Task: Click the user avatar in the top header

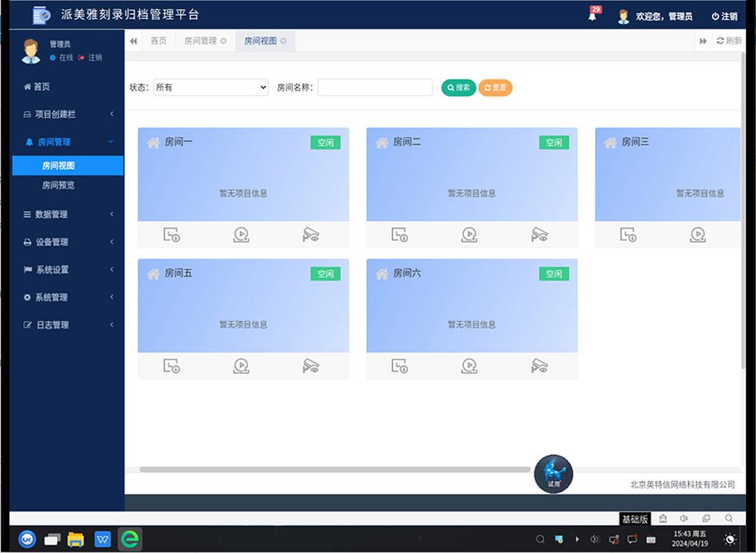Action: pyautogui.click(x=623, y=17)
